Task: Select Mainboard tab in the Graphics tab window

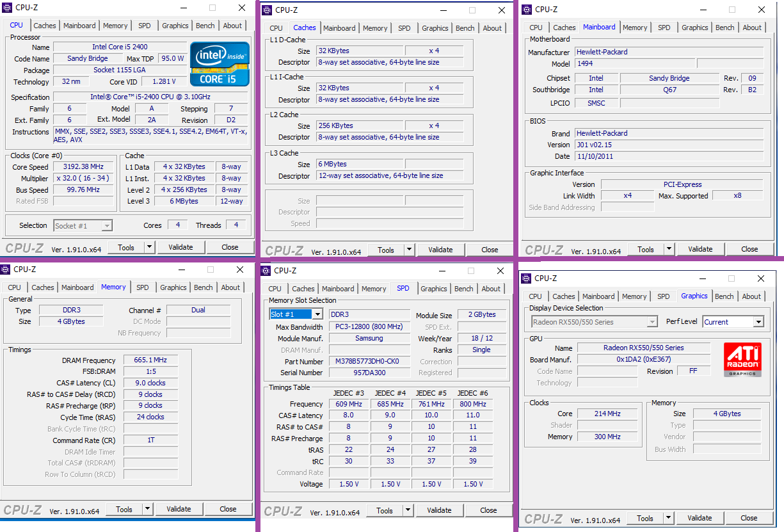Action: (x=598, y=296)
